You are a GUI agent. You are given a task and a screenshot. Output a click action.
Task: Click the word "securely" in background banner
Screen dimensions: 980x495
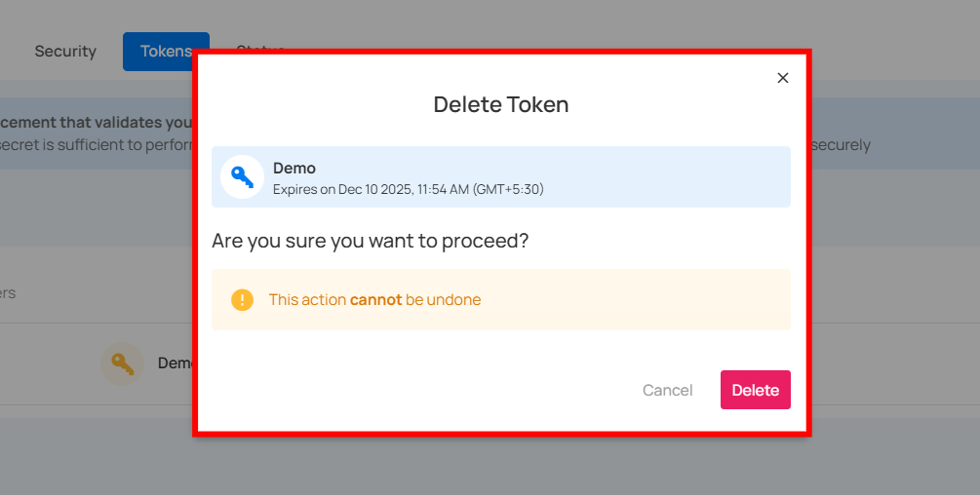tap(841, 145)
